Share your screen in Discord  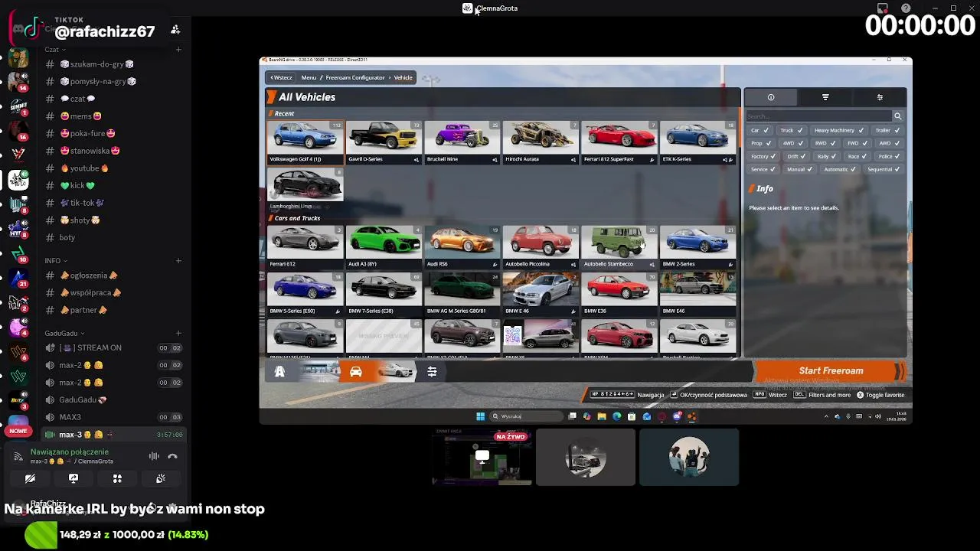[73, 478]
